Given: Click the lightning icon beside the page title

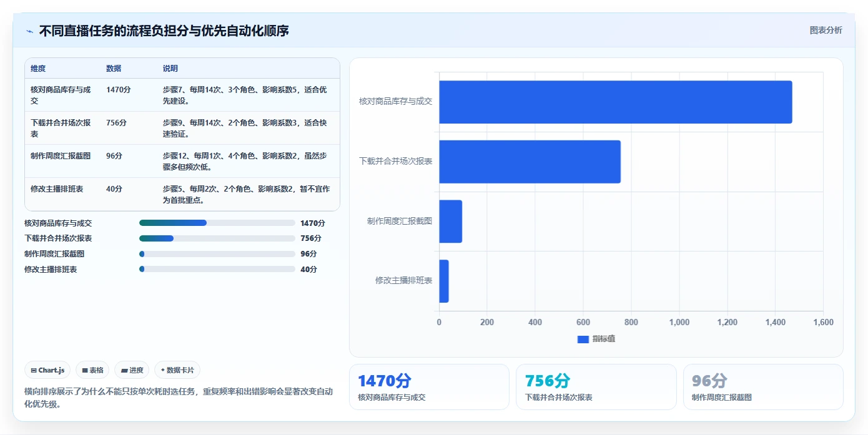Looking at the screenshot, I should click(x=29, y=31).
